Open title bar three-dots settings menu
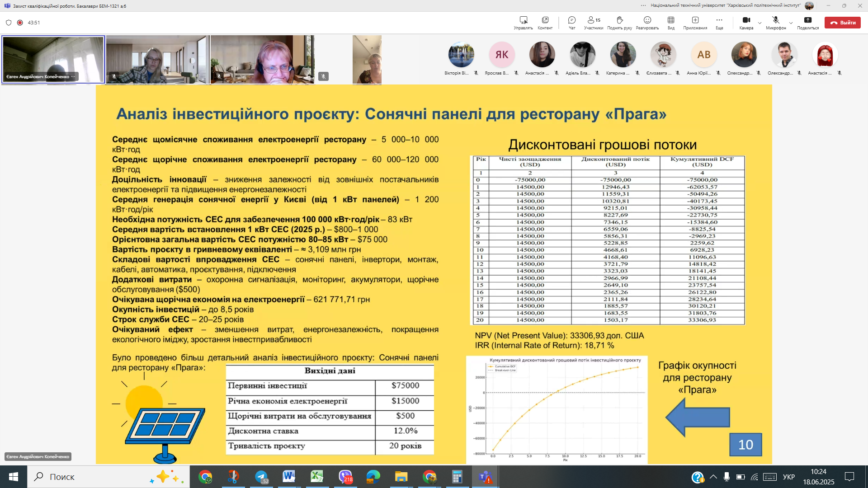Viewport: 868px width, 488px height. pyautogui.click(x=643, y=5)
